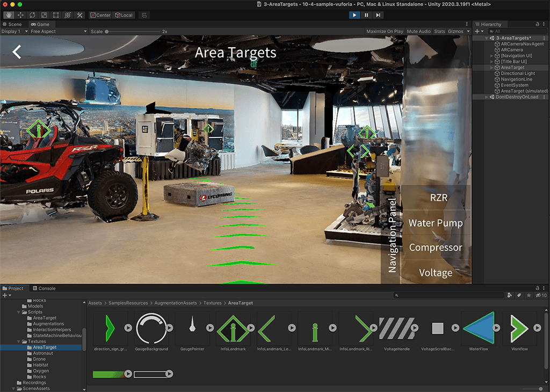Select the WaterFlow texture thumbnail
The width and height of the screenshot is (550, 392).
coord(478,329)
